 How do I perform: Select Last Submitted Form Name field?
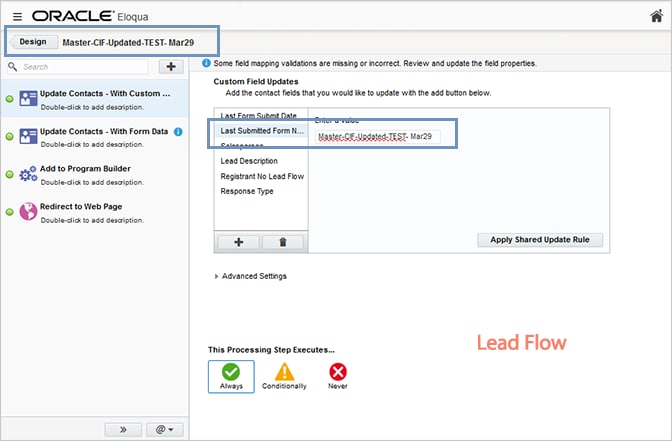[x=262, y=131]
